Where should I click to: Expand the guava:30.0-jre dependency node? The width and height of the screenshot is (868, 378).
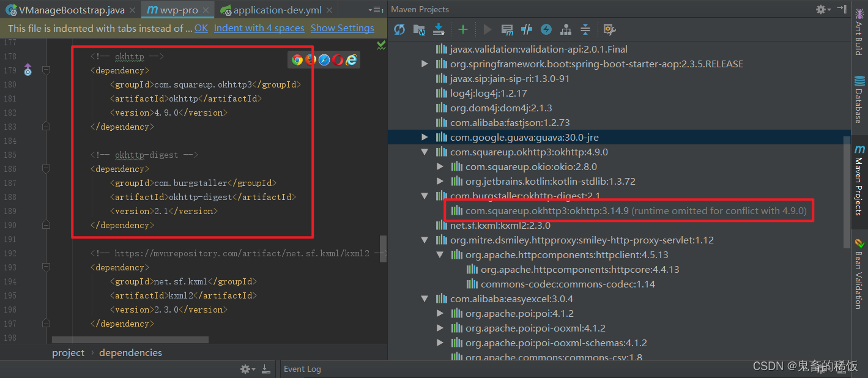point(425,138)
